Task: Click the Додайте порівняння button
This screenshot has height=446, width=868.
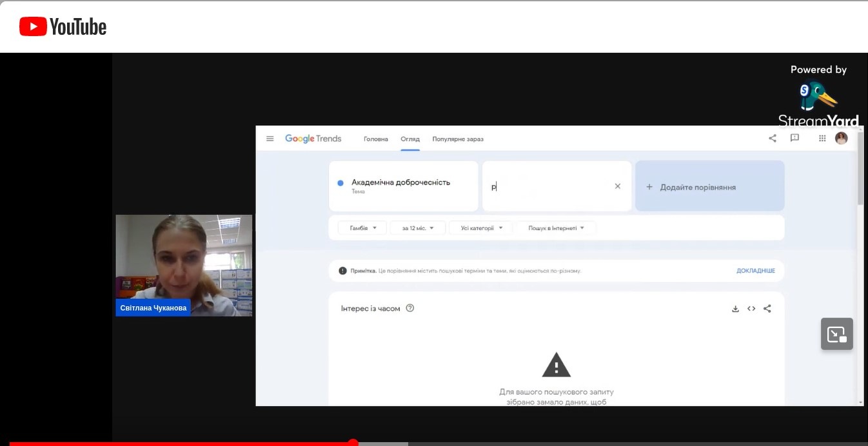Action: coord(709,187)
